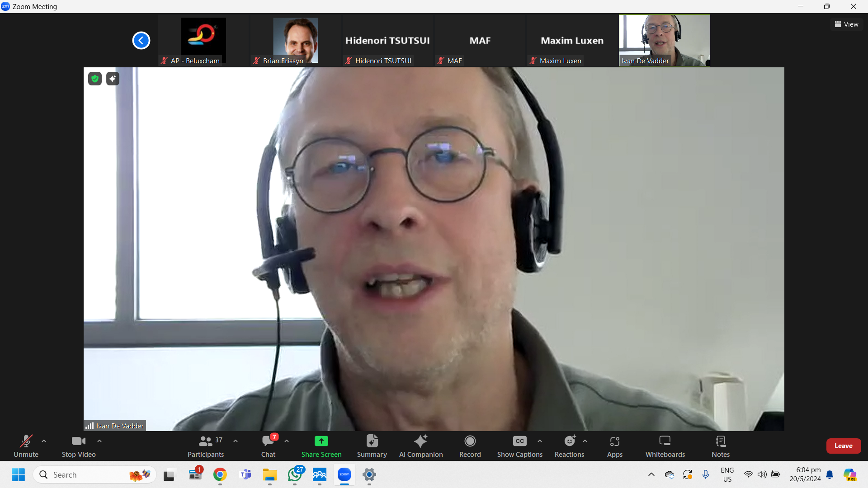Toggle Show Captions on

pyautogui.click(x=519, y=446)
